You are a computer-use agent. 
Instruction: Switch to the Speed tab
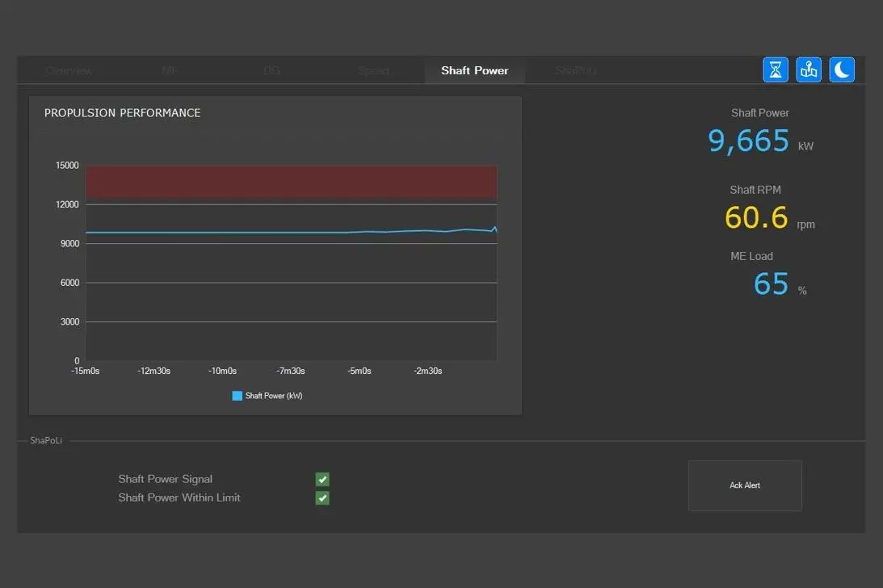click(373, 70)
